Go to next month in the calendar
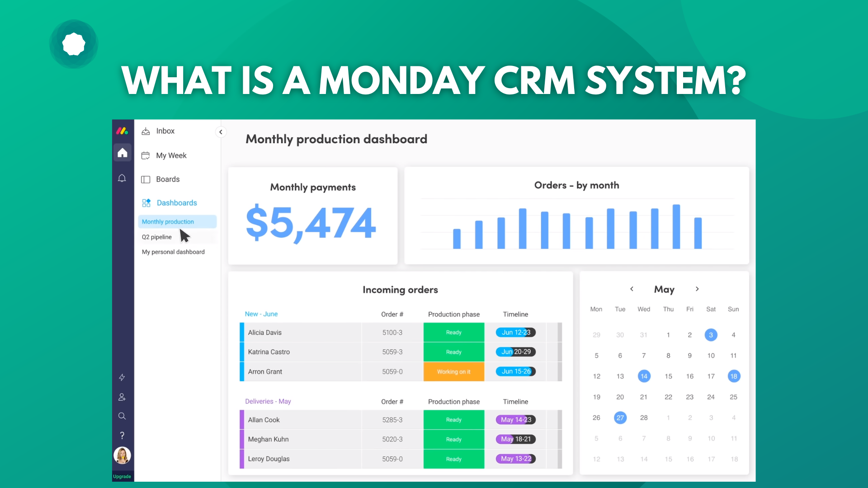 [x=697, y=289]
